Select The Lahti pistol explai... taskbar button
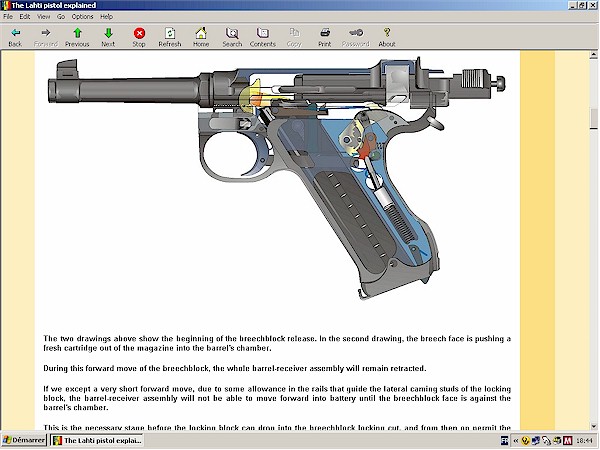 pyautogui.click(x=97, y=440)
